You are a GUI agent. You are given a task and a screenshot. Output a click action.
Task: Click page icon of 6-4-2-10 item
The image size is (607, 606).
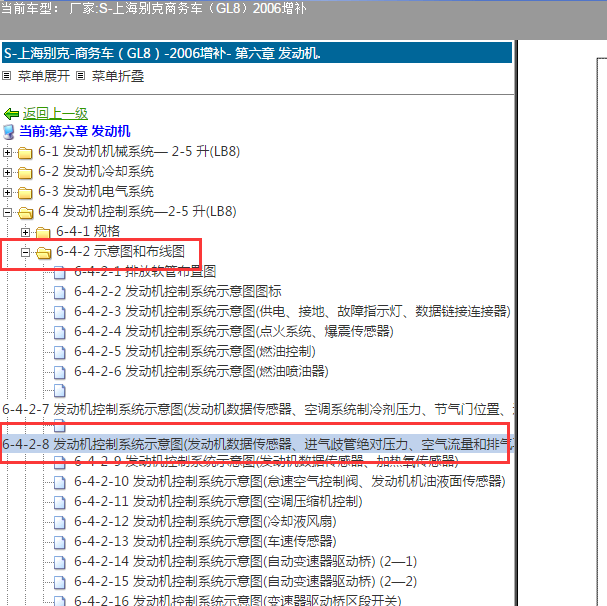[60, 482]
